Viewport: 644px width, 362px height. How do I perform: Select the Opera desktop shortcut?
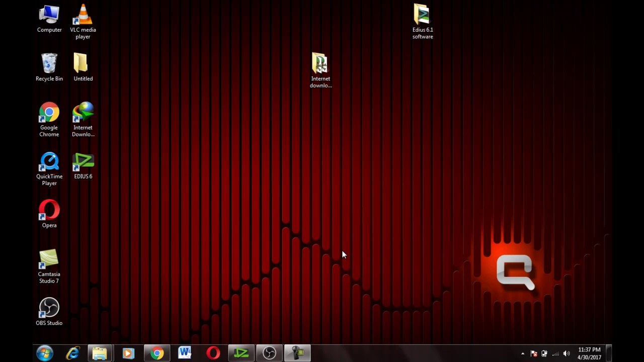[x=49, y=214]
